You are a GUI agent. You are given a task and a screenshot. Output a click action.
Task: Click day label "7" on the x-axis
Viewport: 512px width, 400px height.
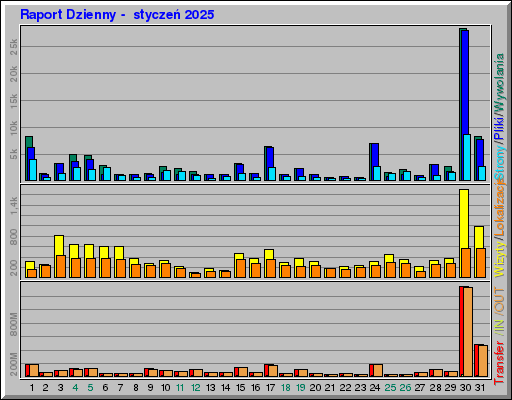[x=120, y=388]
